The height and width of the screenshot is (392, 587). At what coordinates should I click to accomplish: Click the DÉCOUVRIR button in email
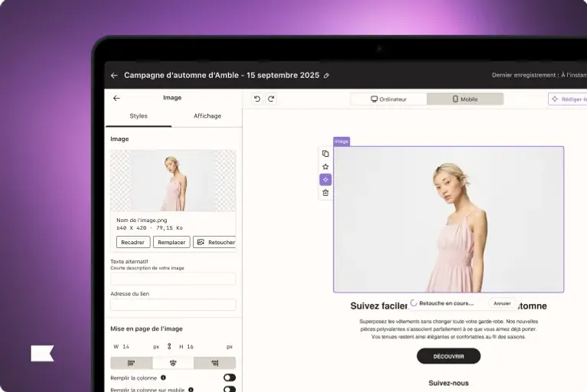pos(448,356)
